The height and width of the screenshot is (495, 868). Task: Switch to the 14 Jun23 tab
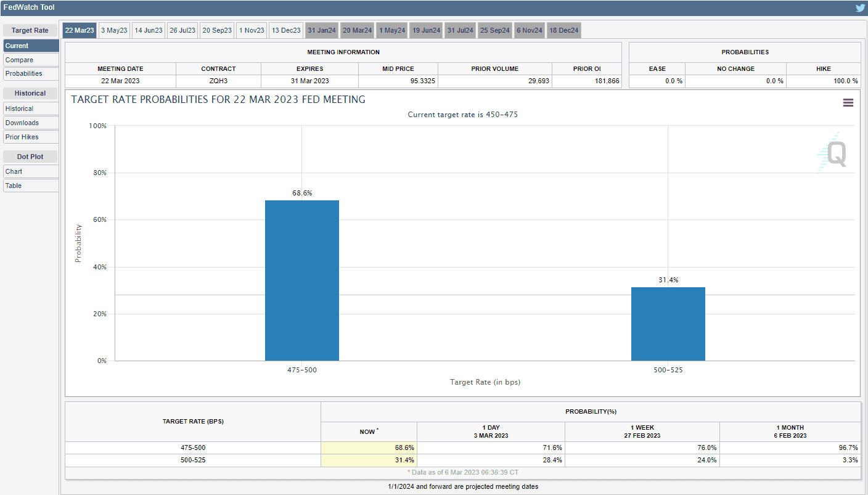point(149,30)
